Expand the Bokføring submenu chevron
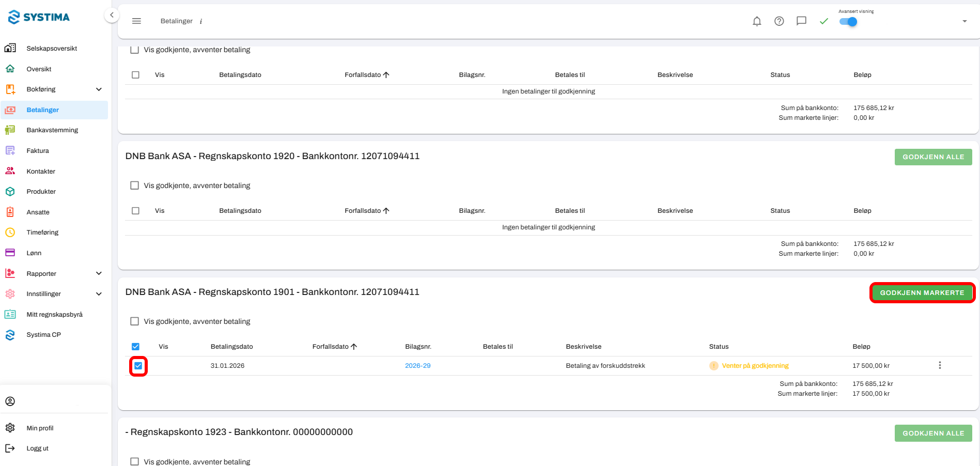Screen dimensions: 980x466 click(99, 89)
